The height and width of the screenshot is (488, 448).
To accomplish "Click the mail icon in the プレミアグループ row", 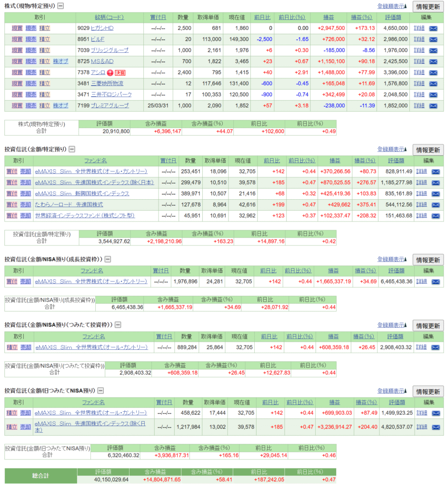I will (x=433, y=105).
